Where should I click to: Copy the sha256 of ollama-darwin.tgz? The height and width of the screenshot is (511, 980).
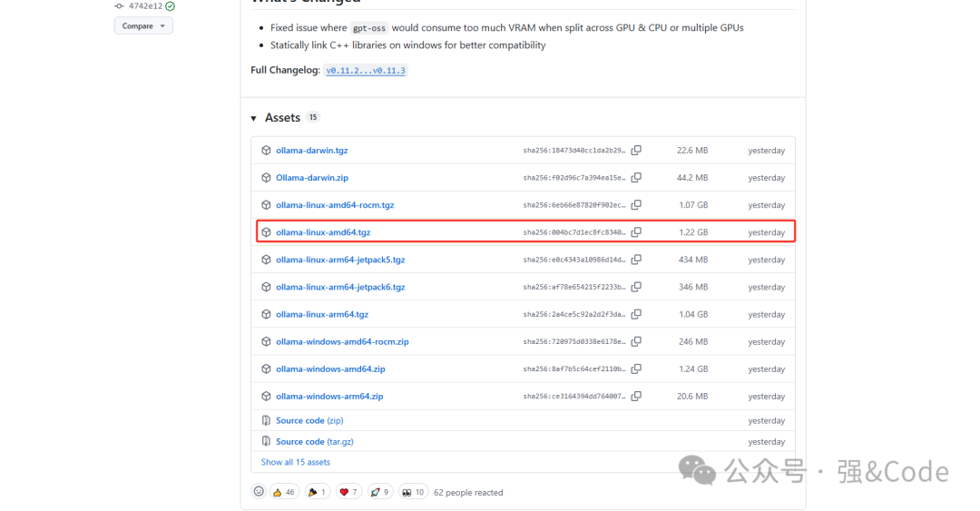(x=636, y=150)
